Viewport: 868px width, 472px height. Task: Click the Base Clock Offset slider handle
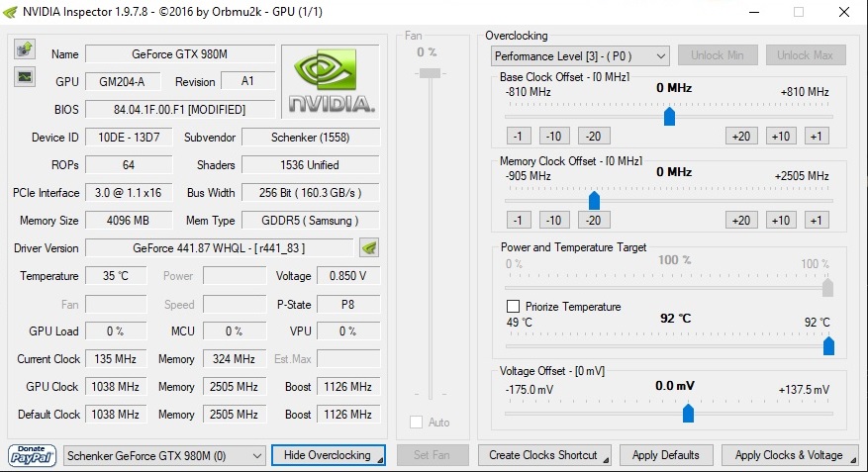click(669, 116)
